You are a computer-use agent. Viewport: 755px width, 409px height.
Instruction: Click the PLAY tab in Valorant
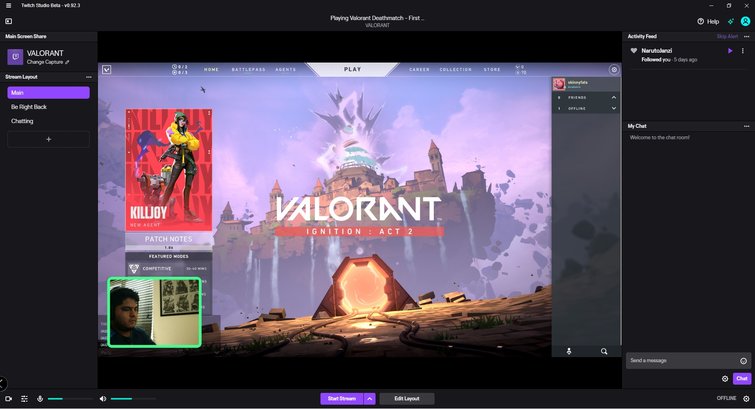point(352,69)
